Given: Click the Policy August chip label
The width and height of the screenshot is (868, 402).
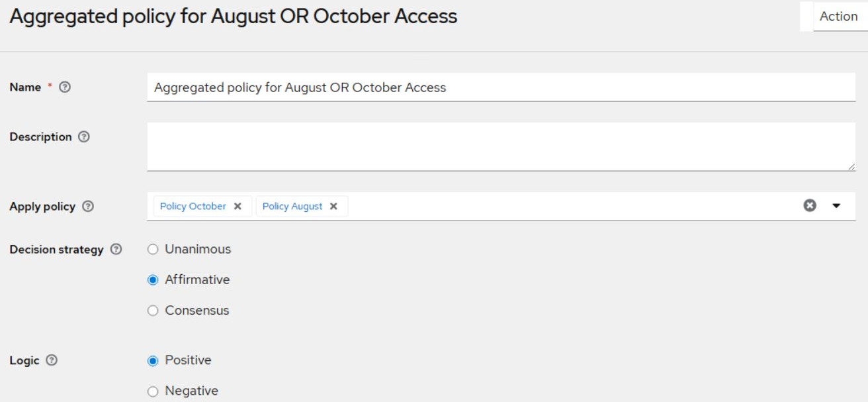Looking at the screenshot, I should tap(292, 207).
